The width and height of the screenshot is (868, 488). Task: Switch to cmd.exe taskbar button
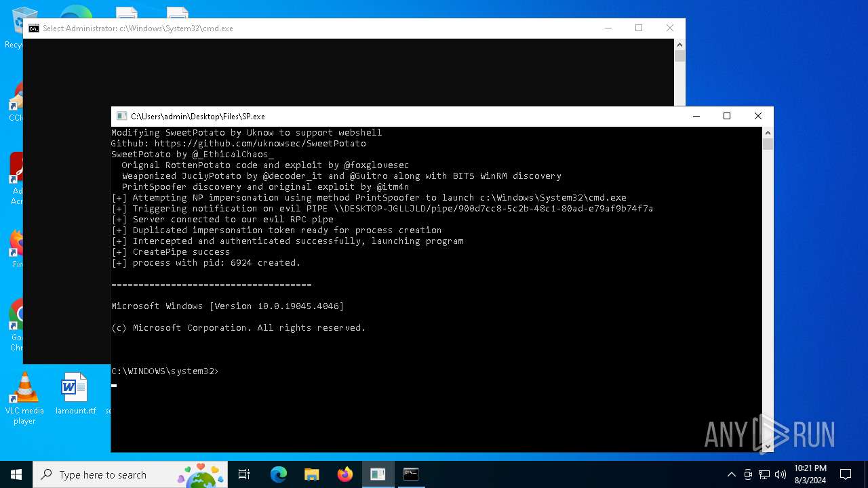411,474
